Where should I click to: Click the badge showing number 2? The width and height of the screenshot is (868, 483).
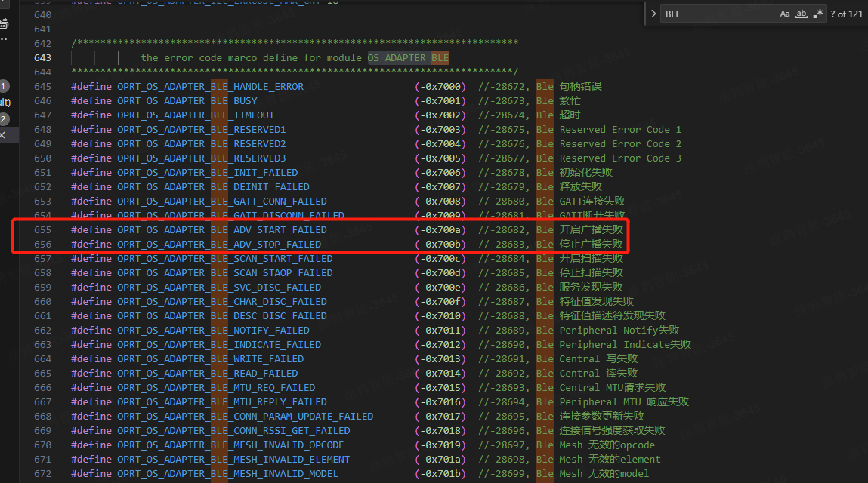4,119
